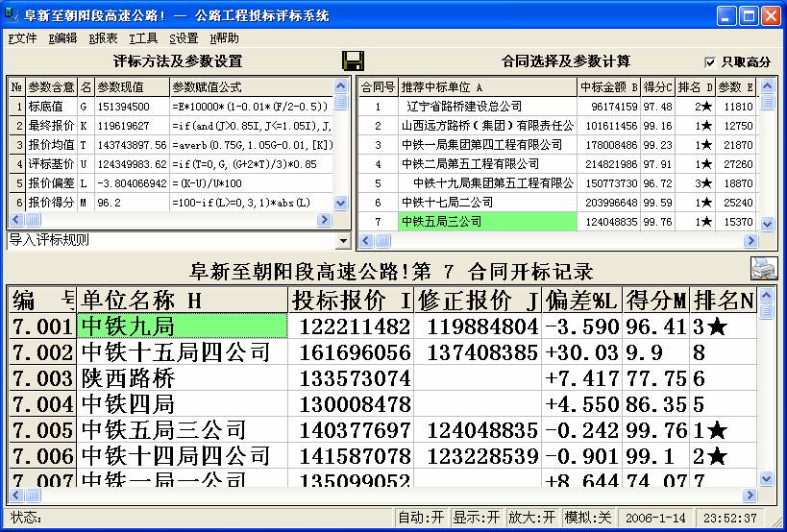
Task: Select bidder 陕西路桥
Action: point(183,378)
